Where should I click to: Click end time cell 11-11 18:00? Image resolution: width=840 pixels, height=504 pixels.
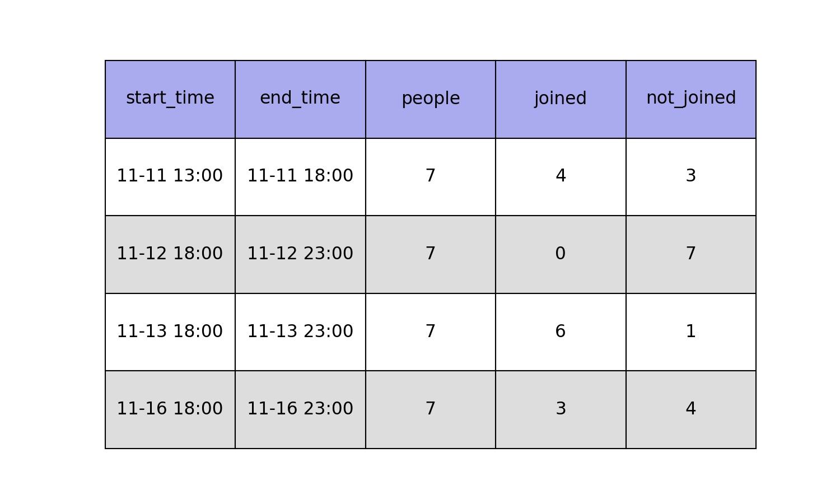[300, 177]
